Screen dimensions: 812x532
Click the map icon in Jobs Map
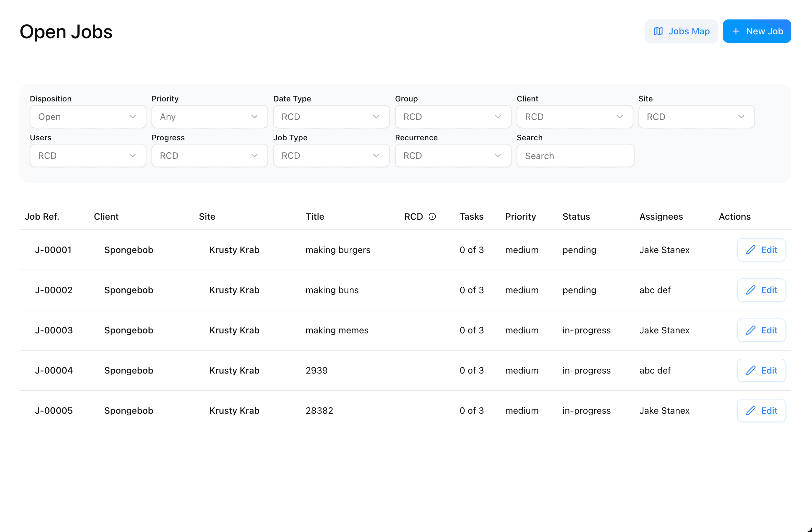tap(658, 31)
